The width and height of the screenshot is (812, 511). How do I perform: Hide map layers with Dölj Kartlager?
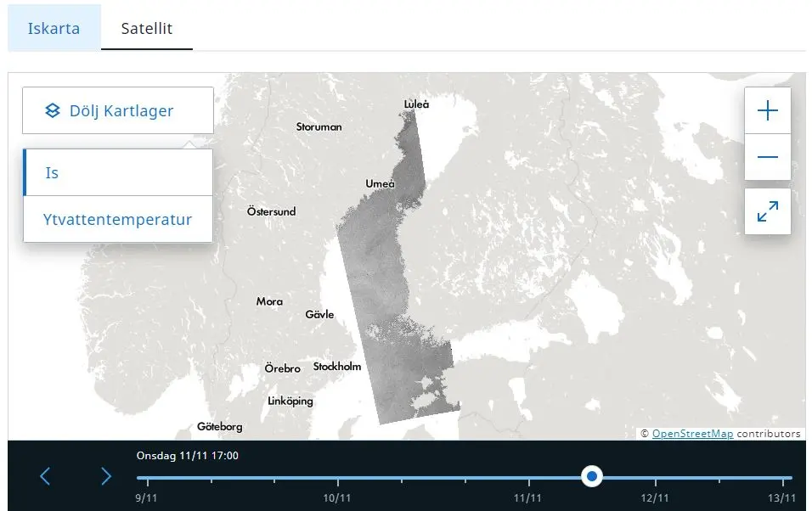(x=118, y=110)
